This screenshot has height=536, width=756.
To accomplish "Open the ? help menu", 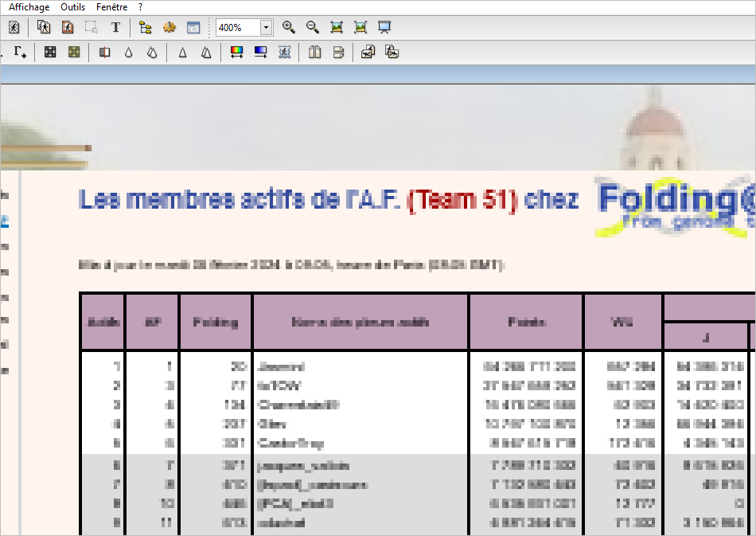I will 140,6.
